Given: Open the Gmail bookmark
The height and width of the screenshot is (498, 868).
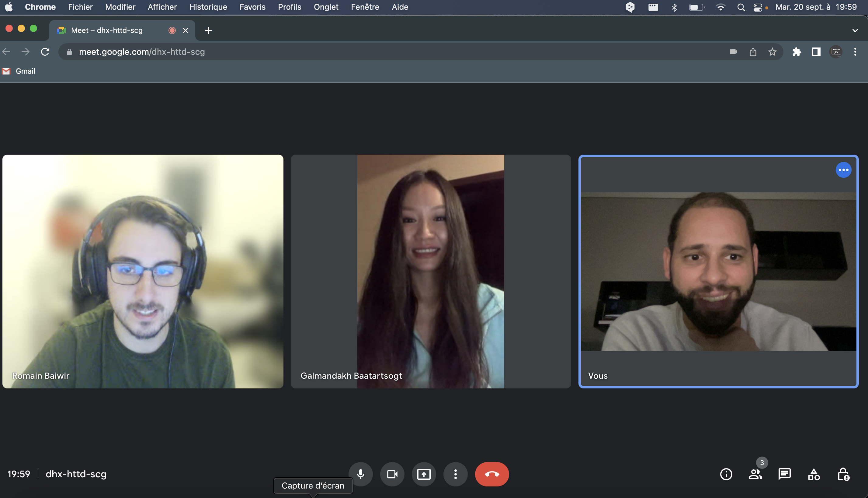Looking at the screenshot, I should click(x=19, y=71).
